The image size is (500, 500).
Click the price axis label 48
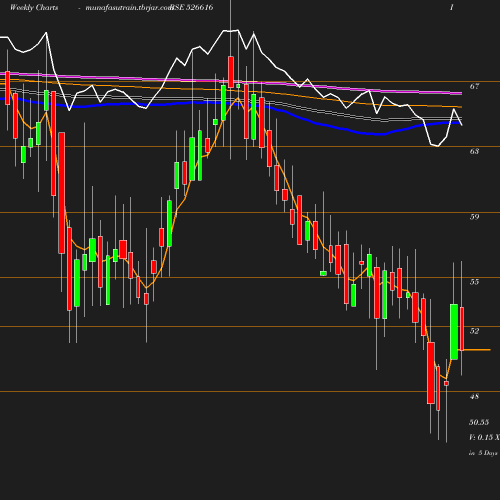[474, 397]
